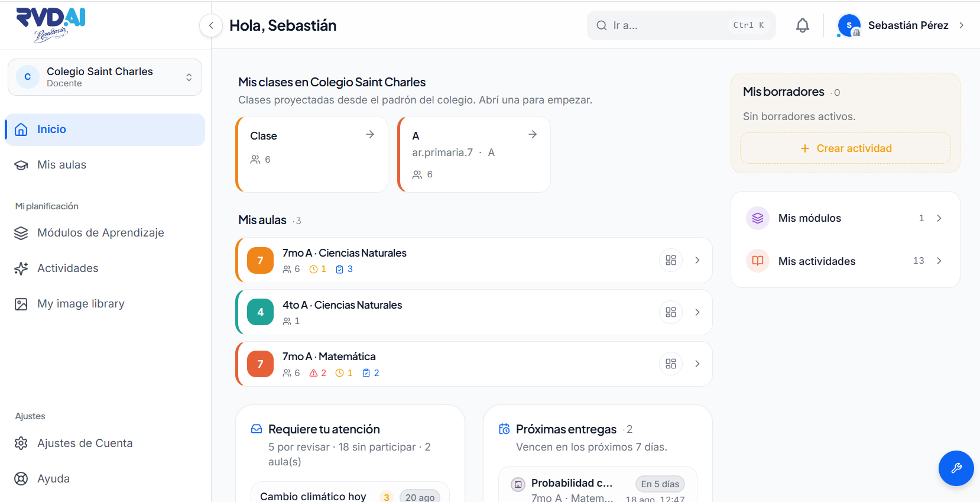Open Módulos de Aprendizaje in the sidebar

[x=105, y=233]
